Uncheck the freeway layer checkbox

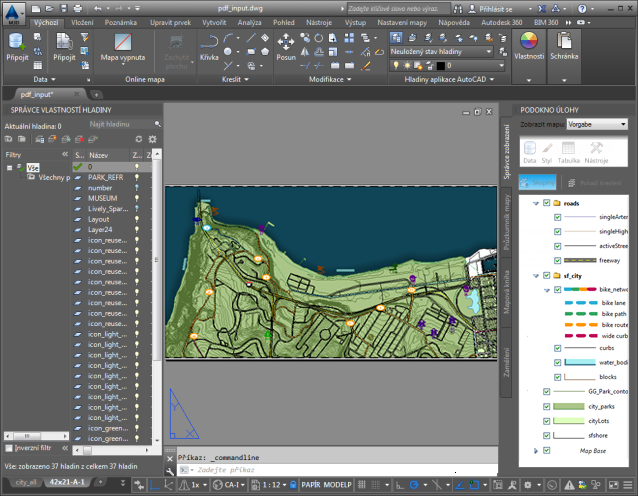tap(559, 259)
